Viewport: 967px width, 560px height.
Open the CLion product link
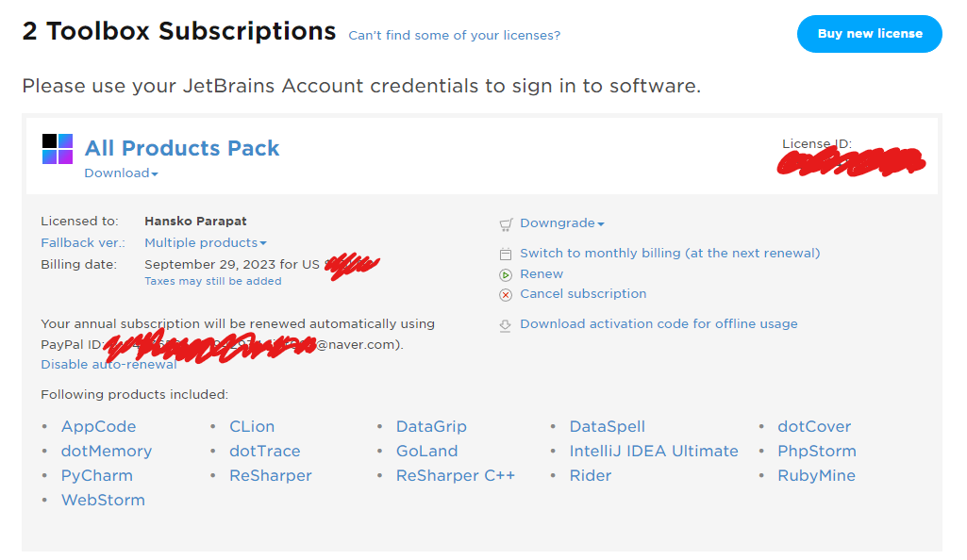point(252,426)
